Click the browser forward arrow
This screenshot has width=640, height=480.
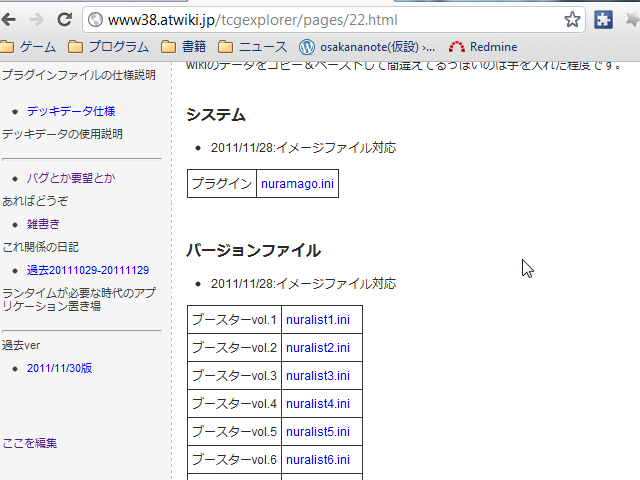(37, 19)
